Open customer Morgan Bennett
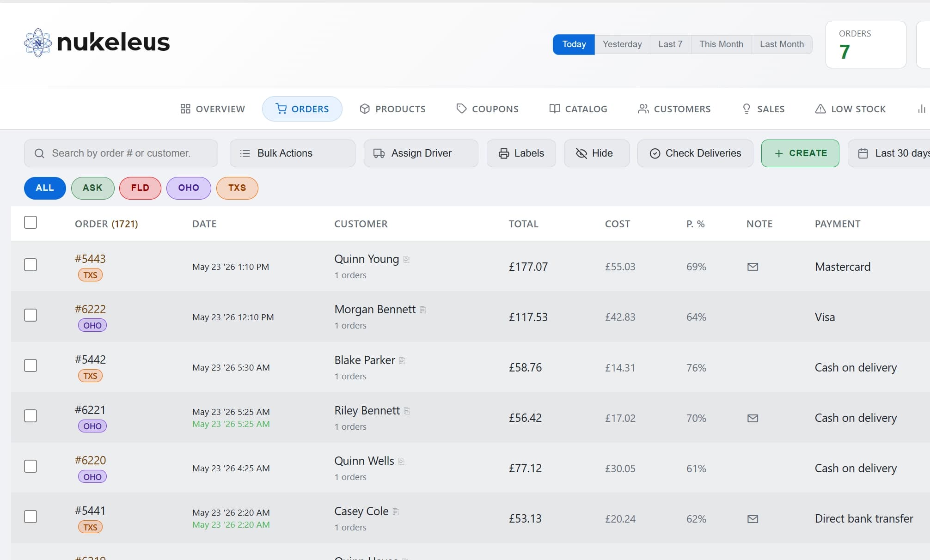 coord(375,310)
